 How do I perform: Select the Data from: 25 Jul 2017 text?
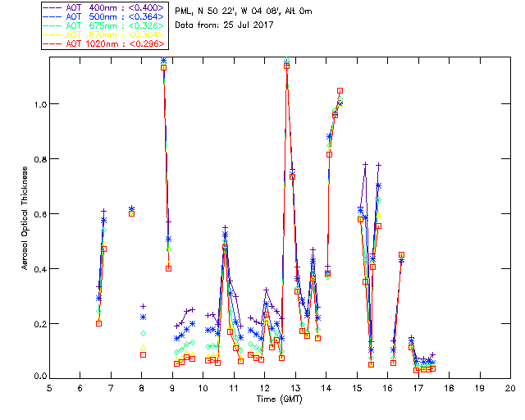tap(224, 25)
